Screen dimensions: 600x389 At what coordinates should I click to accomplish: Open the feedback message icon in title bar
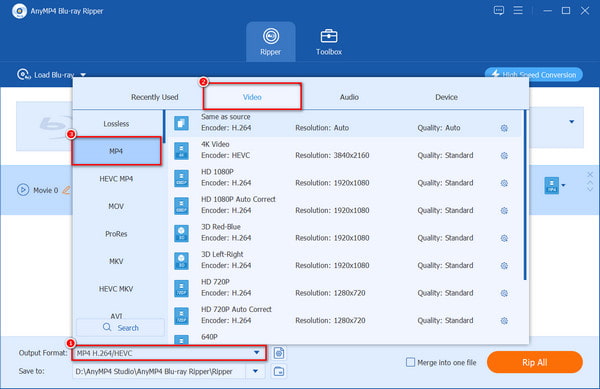coord(499,10)
